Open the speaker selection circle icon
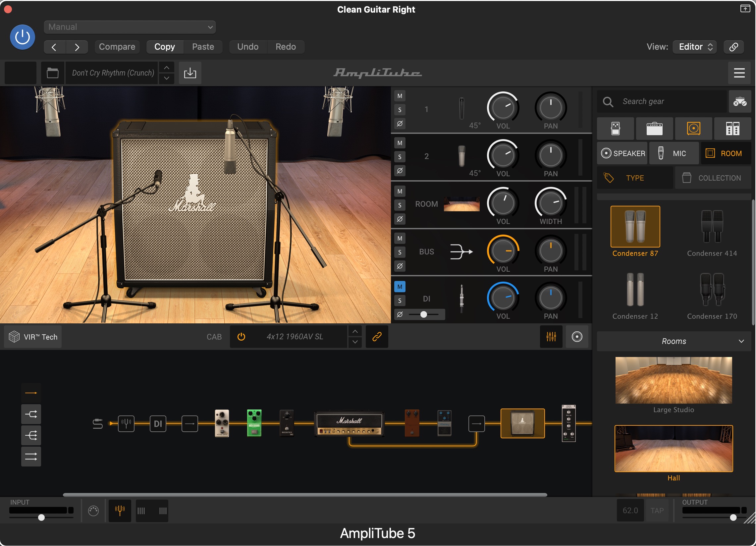 coord(577,337)
